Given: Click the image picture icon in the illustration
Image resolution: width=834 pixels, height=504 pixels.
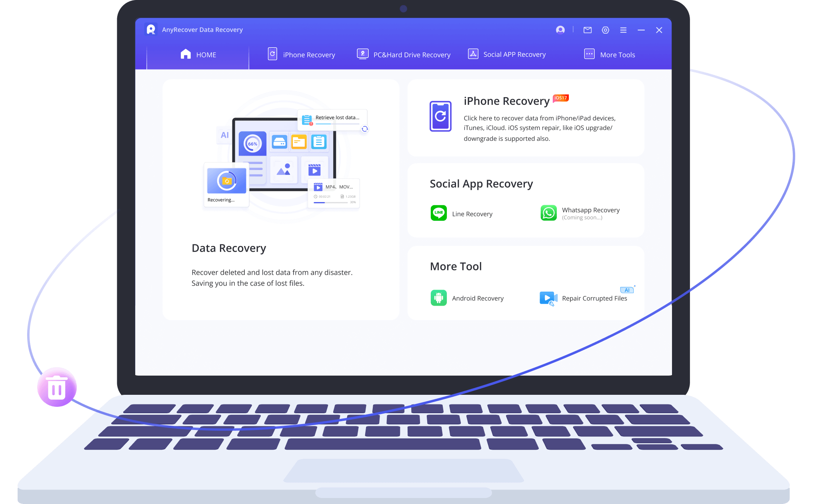Looking at the screenshot, I should (x=284, y=170).
